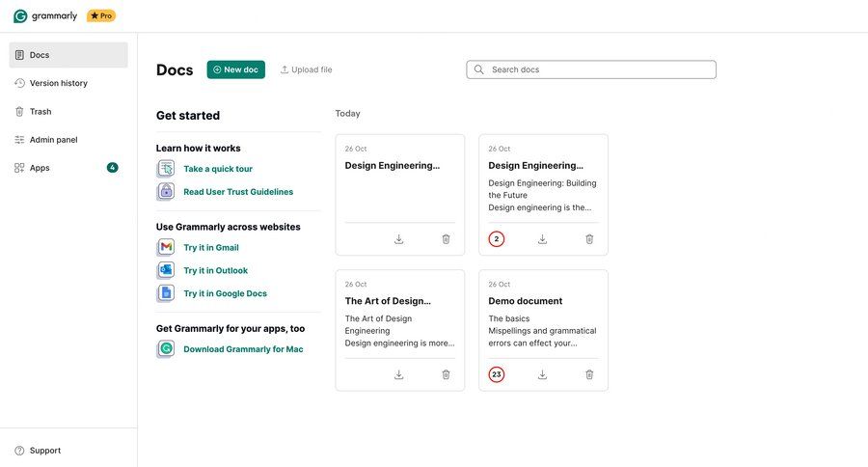Click the Pro badge
Image resolution: width=868 pixels, height=467 pixels.
coord(101,16)
